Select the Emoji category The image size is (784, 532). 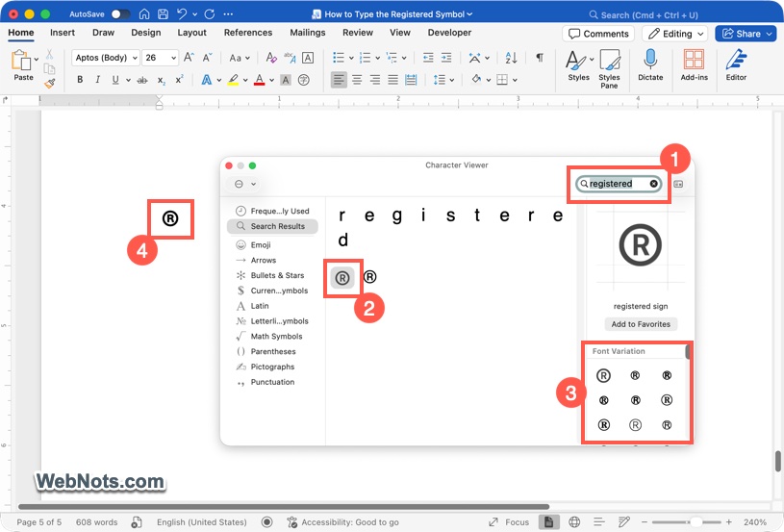(261, 244)
